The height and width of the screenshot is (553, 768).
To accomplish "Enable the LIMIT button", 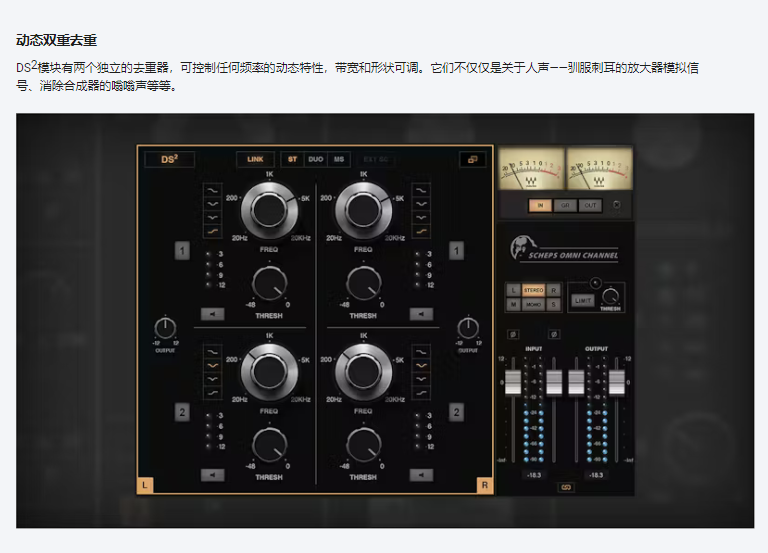I will click(x=583, y=300).
